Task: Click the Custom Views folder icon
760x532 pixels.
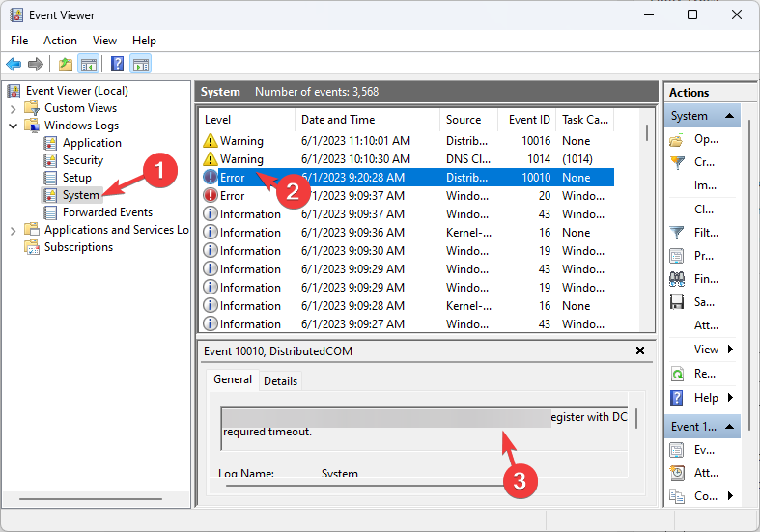Action: pos(32,107)
